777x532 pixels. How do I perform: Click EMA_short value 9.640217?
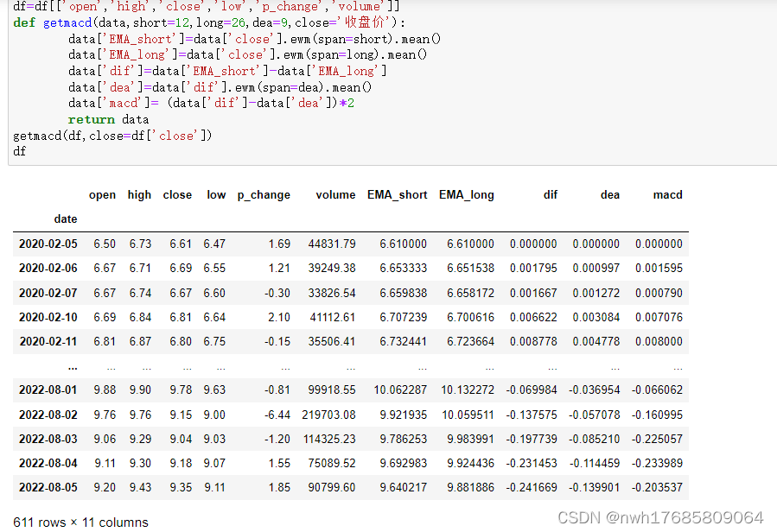(x=403, y=487)
